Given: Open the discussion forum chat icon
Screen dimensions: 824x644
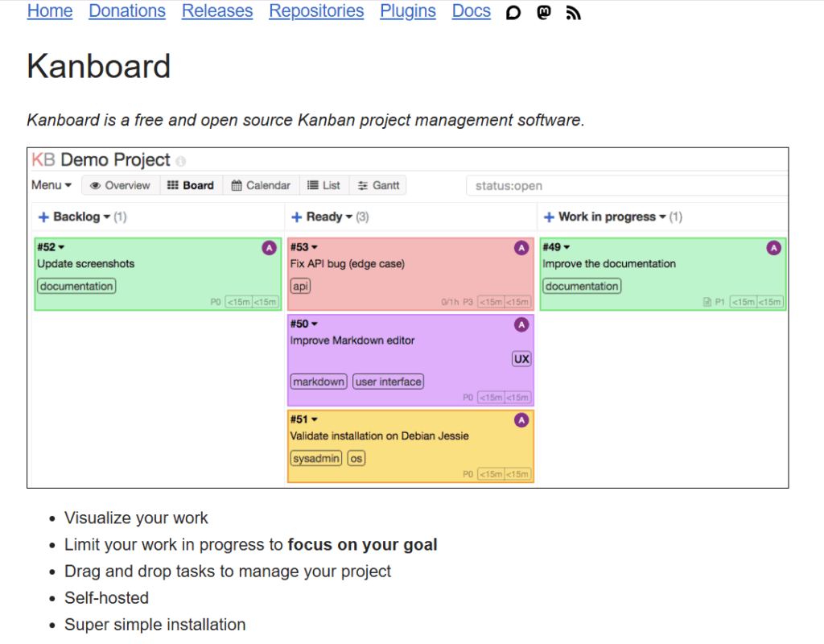Looking at the screenshot, I should click(x=513, y=13).
